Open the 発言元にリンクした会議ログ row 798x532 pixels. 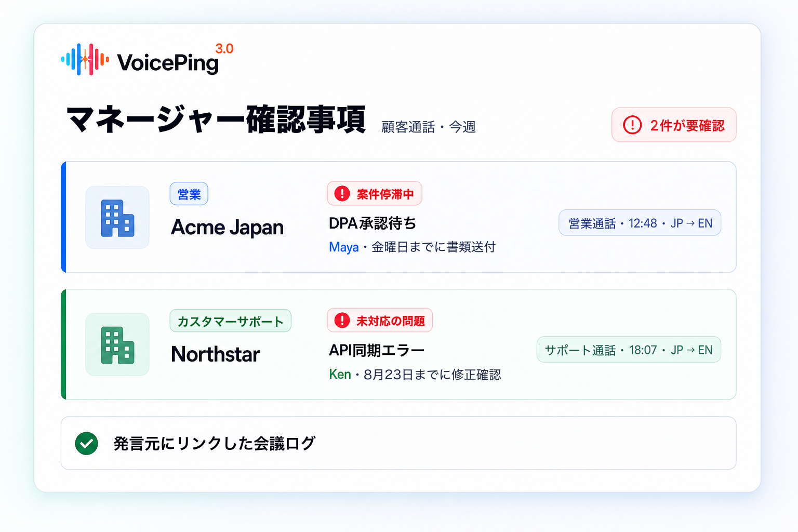coord(398,443)
